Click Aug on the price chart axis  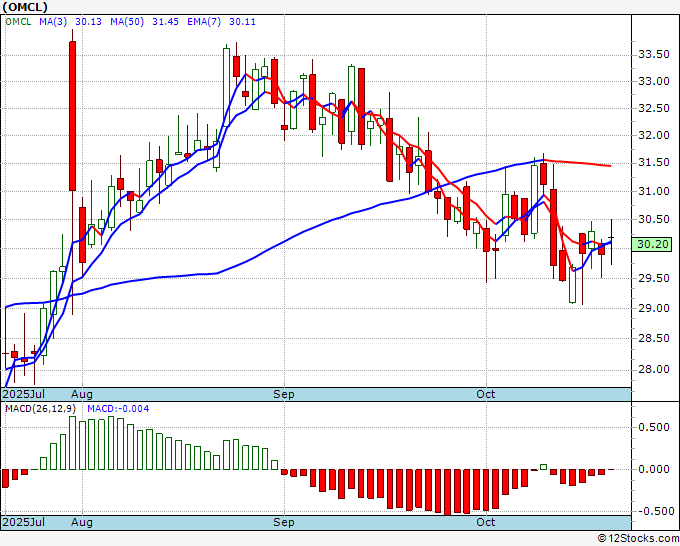(x=82, y=394)
